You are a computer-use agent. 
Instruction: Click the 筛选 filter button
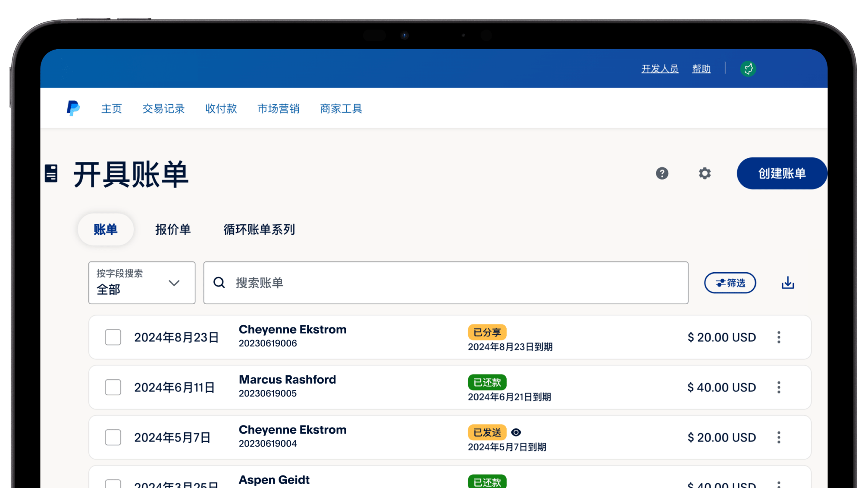730,283
